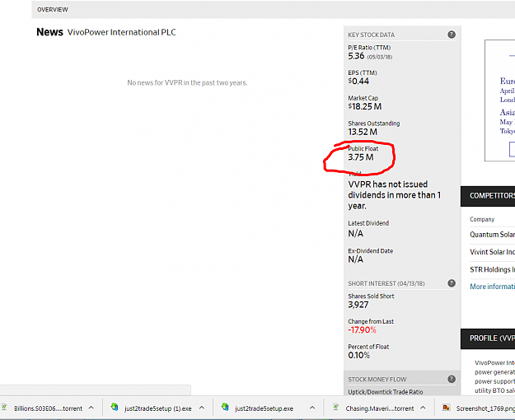
Task: Click the COMPETITORS section header
Action: (488, 196)
